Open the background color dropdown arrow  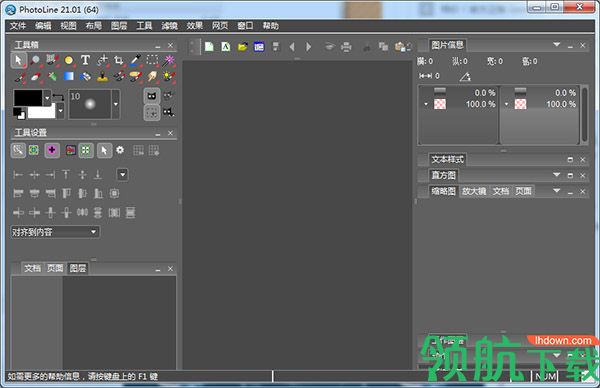click(60, 111)
